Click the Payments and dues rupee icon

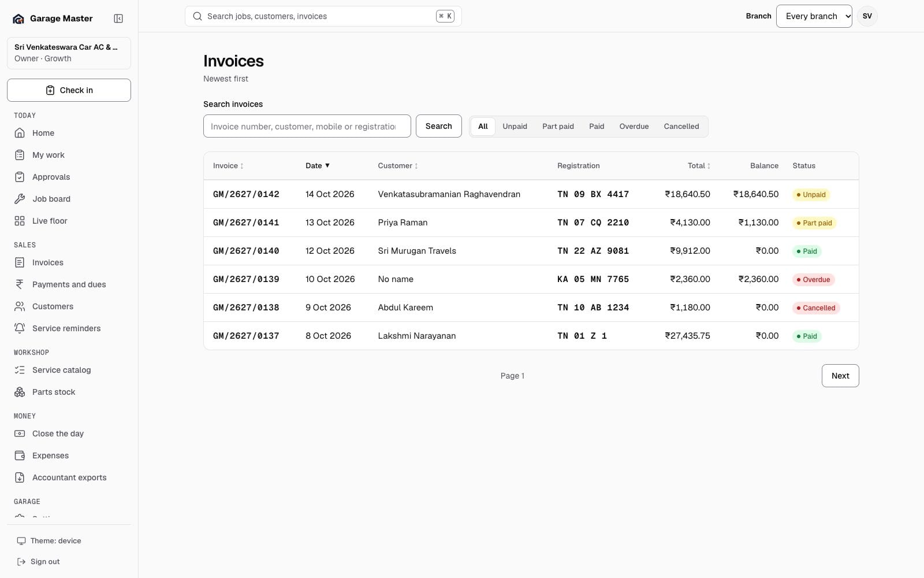(x=20, y=284)
